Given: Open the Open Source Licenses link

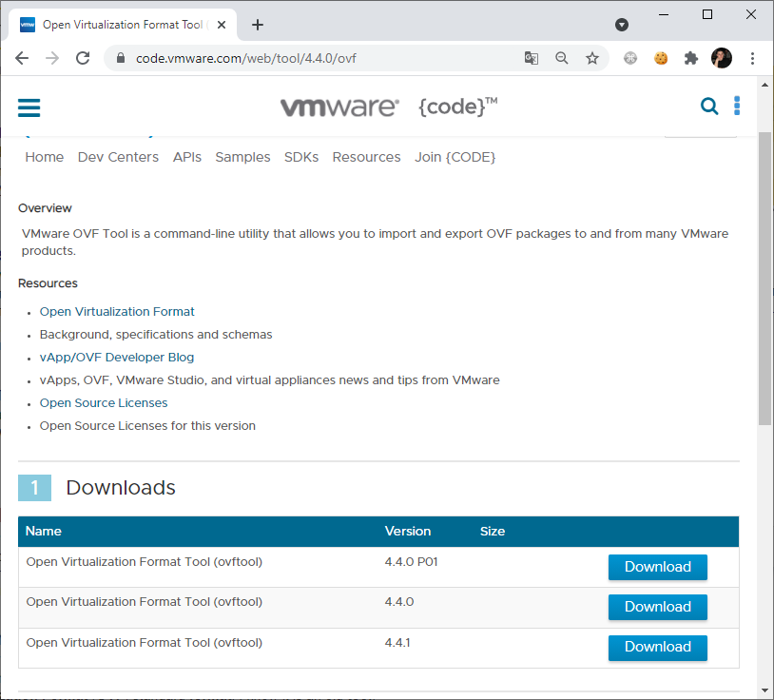Looking at the screenshot, I should [104, 403].
